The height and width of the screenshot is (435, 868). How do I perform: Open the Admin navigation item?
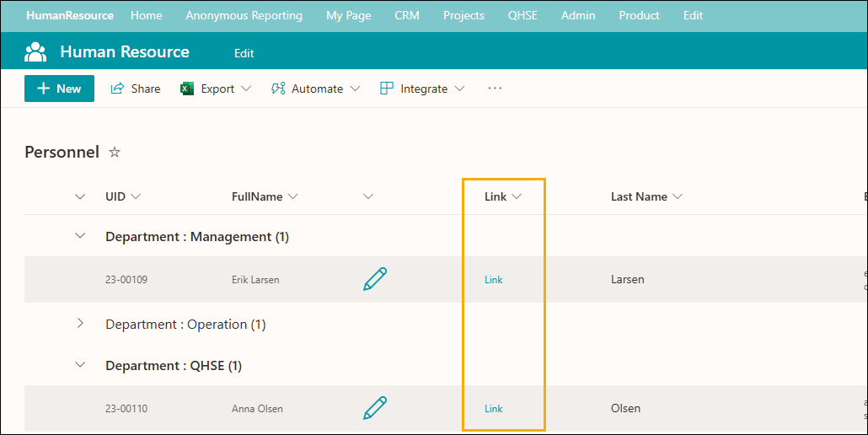578,15
